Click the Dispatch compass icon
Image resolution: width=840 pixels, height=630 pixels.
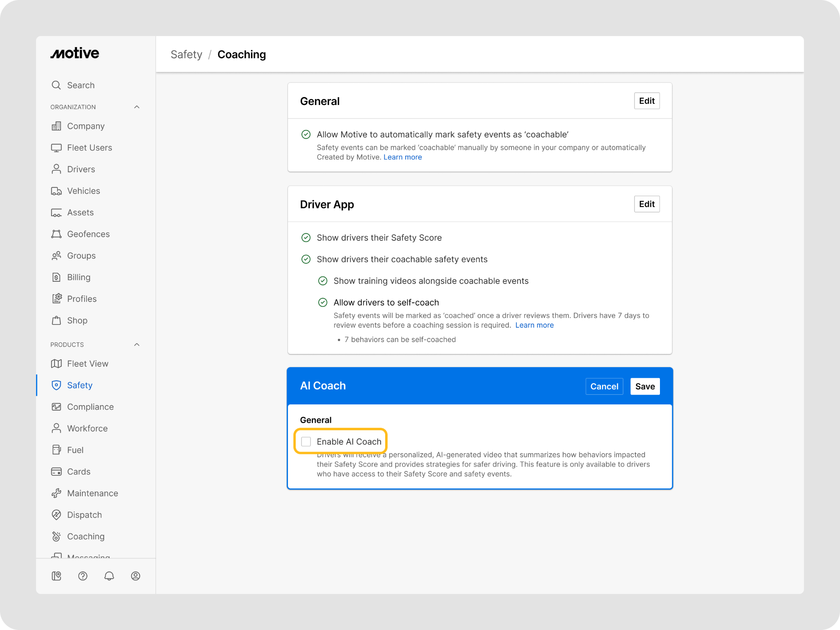coord(56,515)
